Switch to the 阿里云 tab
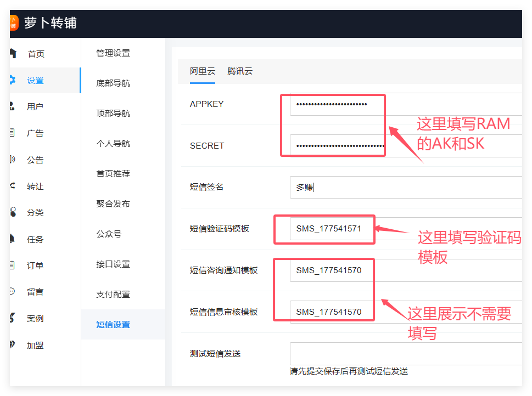The height and width of the screenshot is (396, 532). (x=202, y=71)
